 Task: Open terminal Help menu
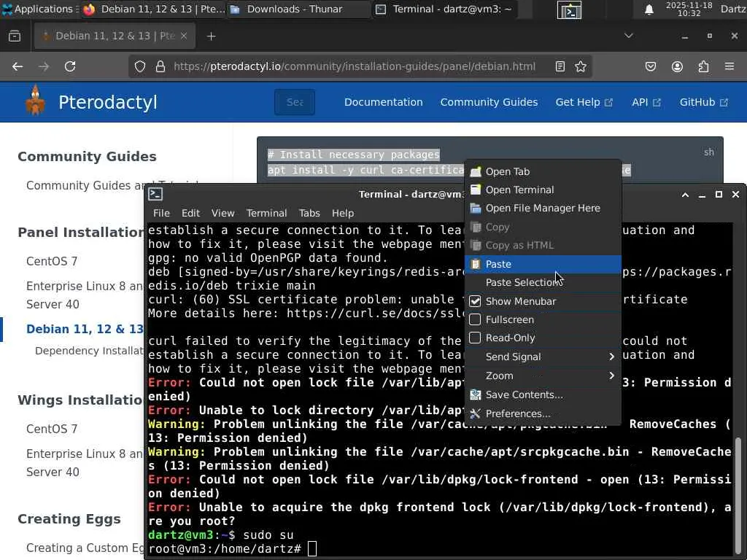343,213
